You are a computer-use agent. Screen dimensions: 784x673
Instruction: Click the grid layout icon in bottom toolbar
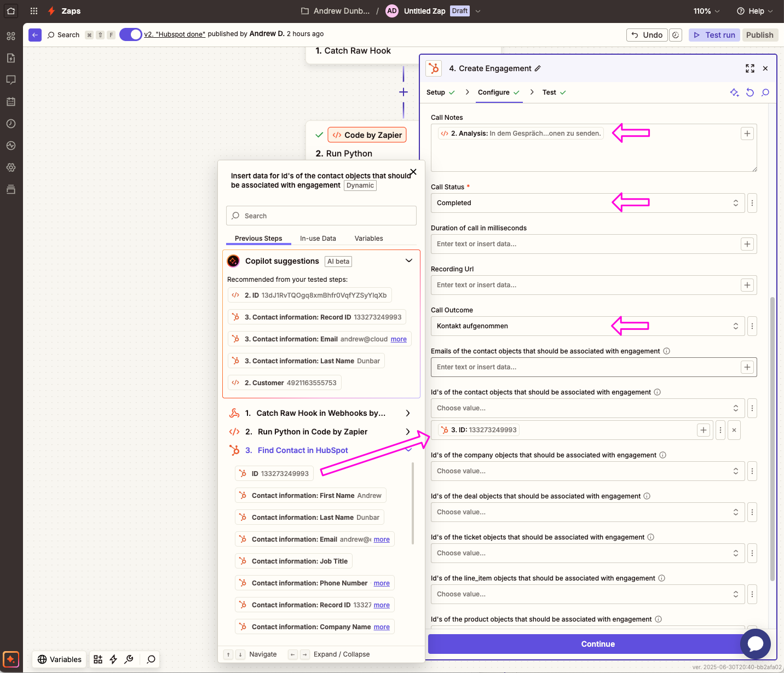pyautogui.click(x=98, y=659)
